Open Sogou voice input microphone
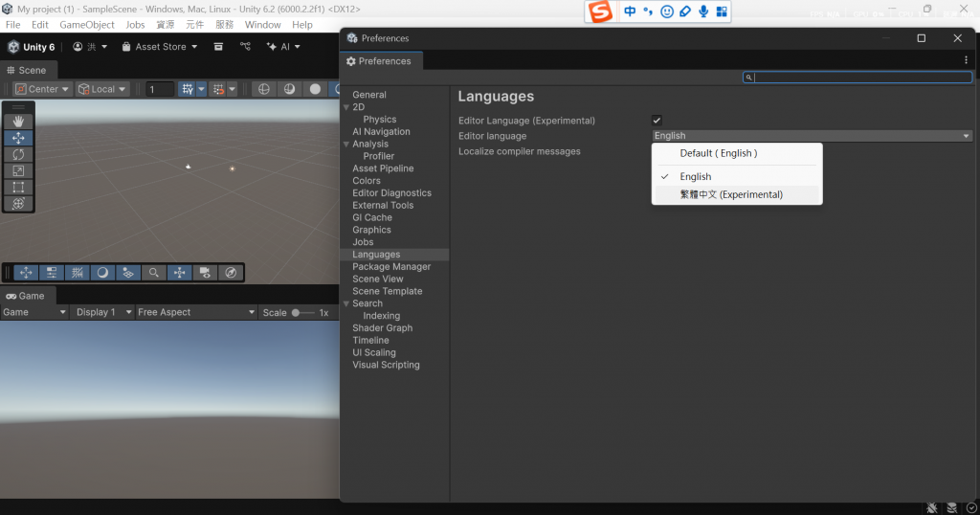Viewport: 980px width, 515px height. click(x=703, y=11)
